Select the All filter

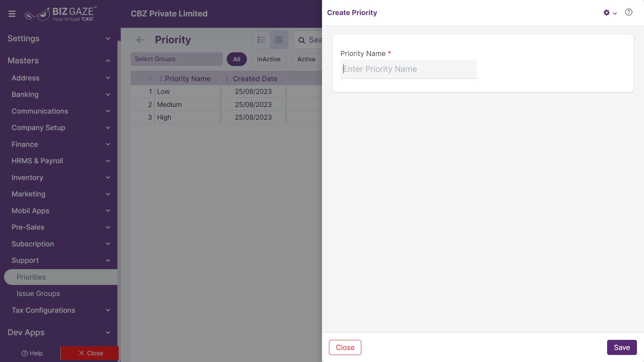tap(237, 59)
